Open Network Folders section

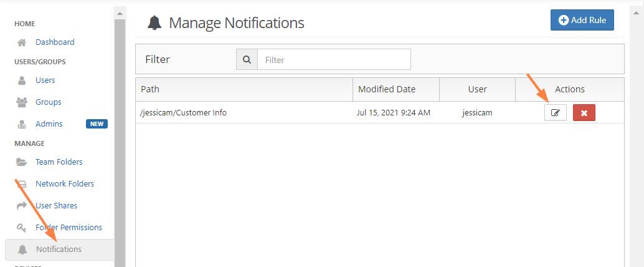pyautogui.click(x=65, y=184)
